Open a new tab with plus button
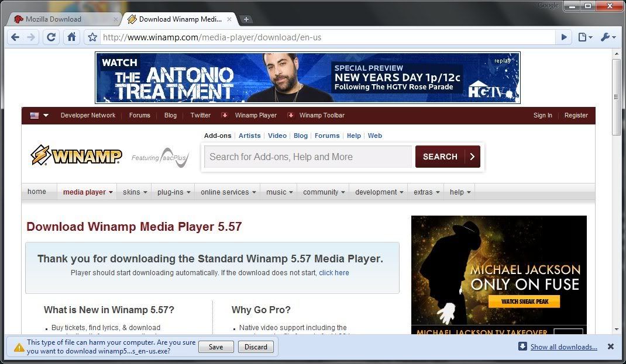Screen dimensions: 626x364 click(246, 19)
